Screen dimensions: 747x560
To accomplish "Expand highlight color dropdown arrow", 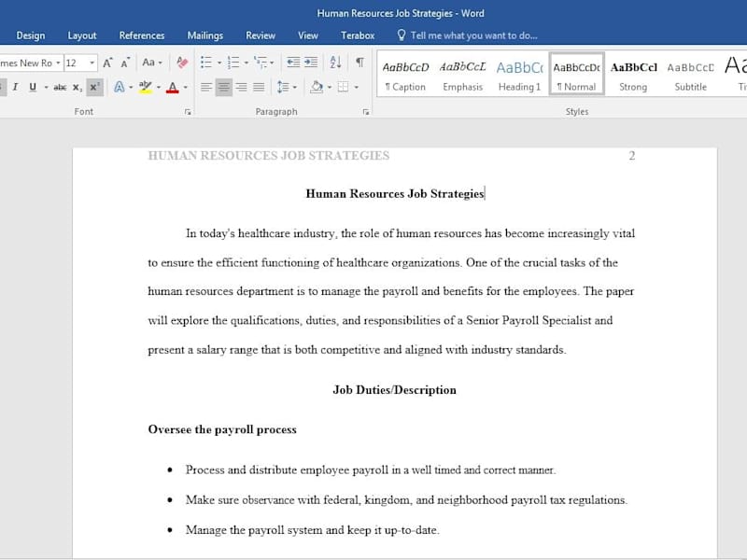I will coord(159,88).
